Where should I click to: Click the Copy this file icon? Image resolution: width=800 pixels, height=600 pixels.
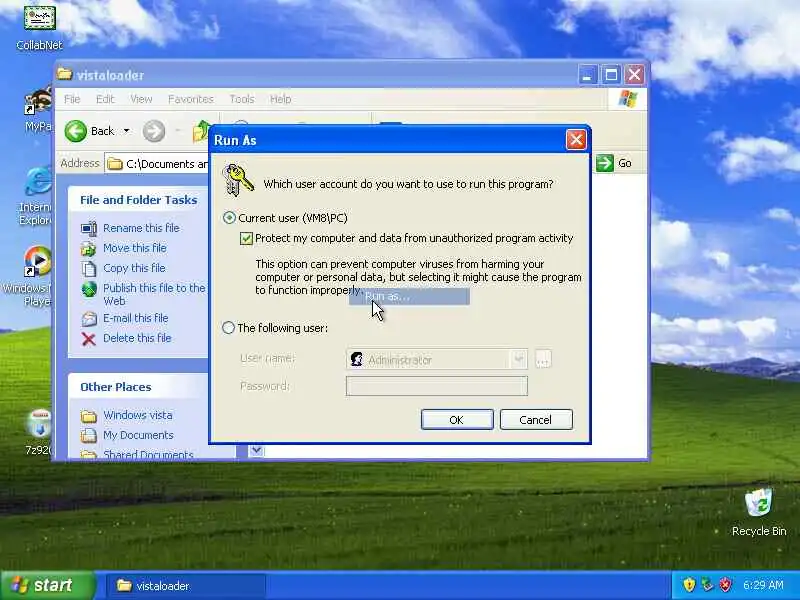tap(89, 268)
